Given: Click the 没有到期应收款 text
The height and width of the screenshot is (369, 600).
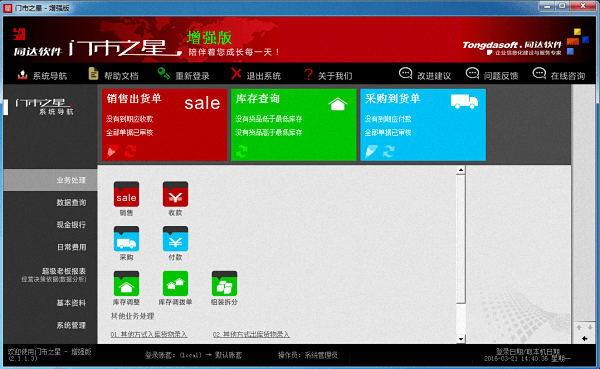Looking at the screenshot, I should [x=129, y=119].
